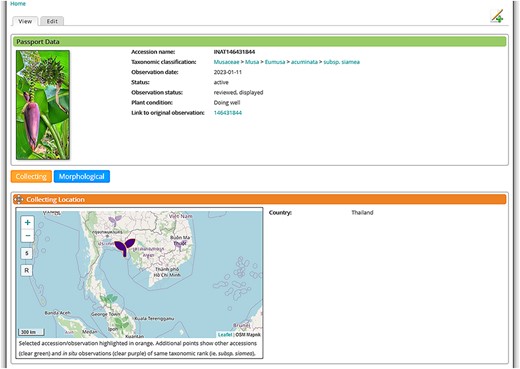Open the Eumusa classification link
This screenshot has width=520, height=369.
point(275,62)
